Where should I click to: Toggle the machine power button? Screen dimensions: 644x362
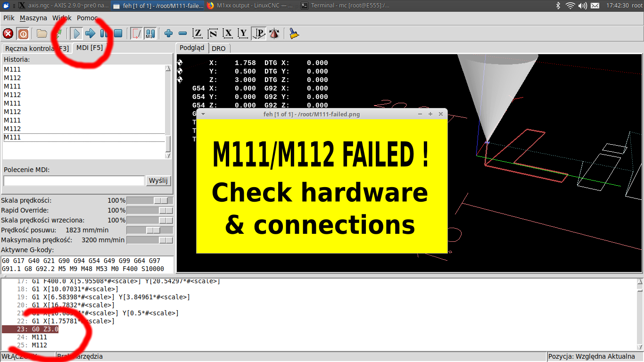(x=23, y=33)
